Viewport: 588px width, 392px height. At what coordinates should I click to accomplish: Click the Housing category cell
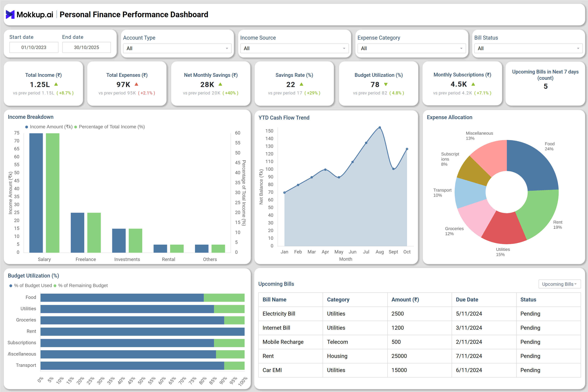(337, 356)
